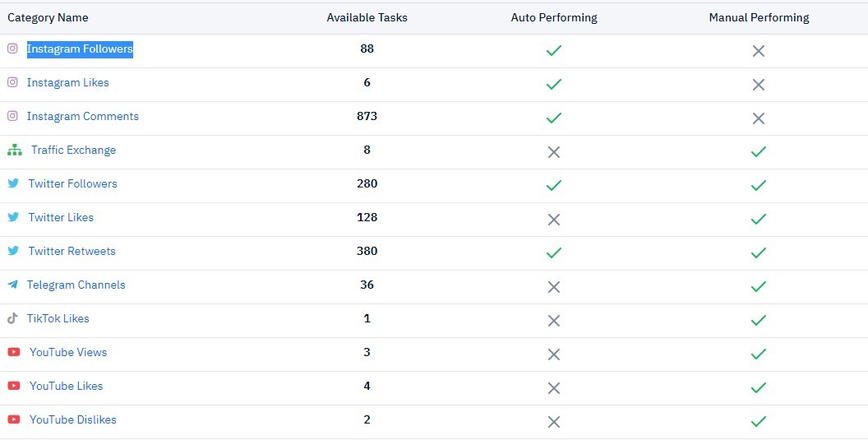Viewport: 868px width, 440px height.
Task: Click the YouTube icon beside YouTube Dislikes
Action: tap(14, 419)
